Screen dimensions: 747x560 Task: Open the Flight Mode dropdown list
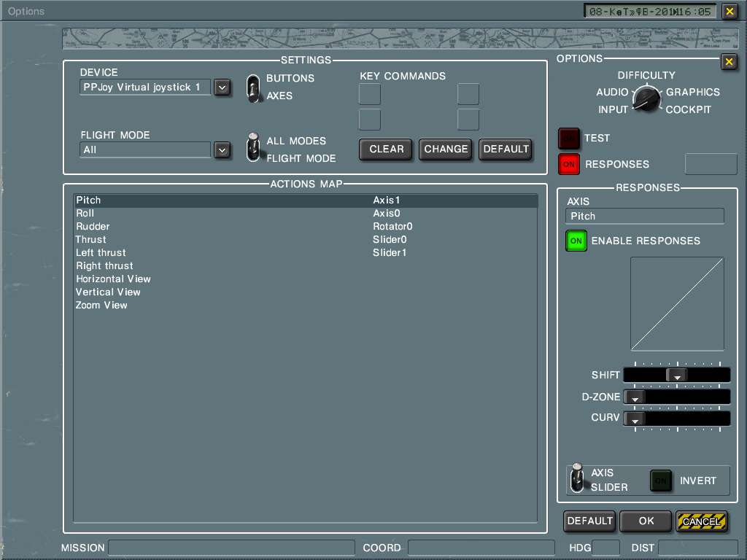coord(222,150)
